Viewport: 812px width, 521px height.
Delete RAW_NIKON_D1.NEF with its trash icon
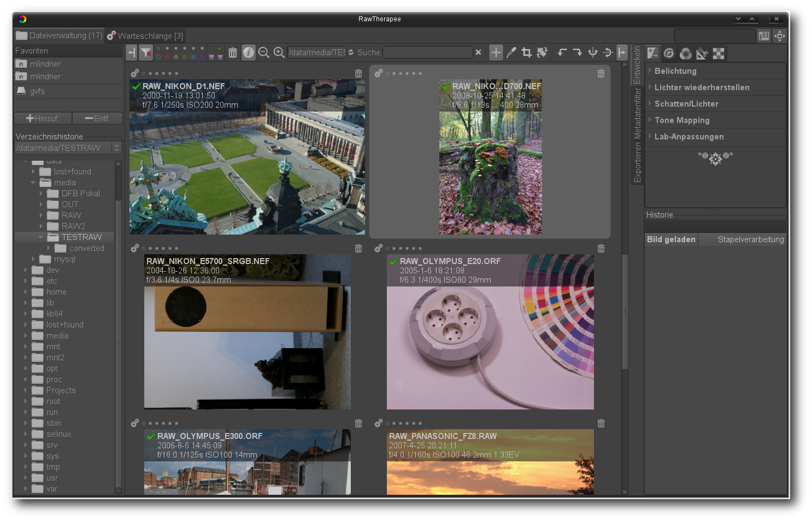[358, 73]
